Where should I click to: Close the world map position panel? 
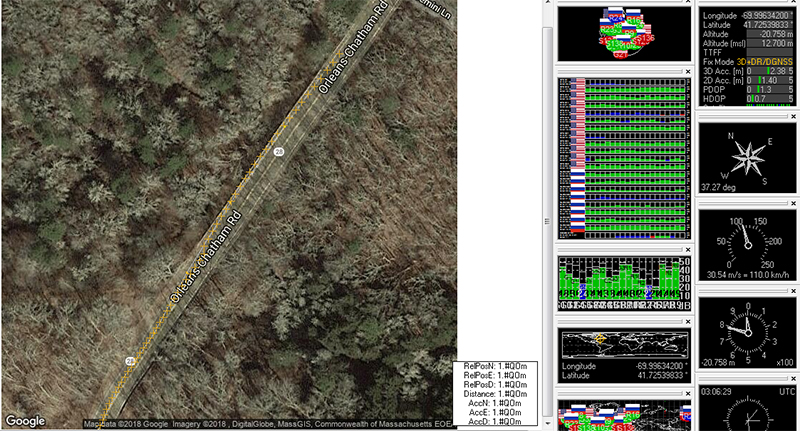pos(687,321)
